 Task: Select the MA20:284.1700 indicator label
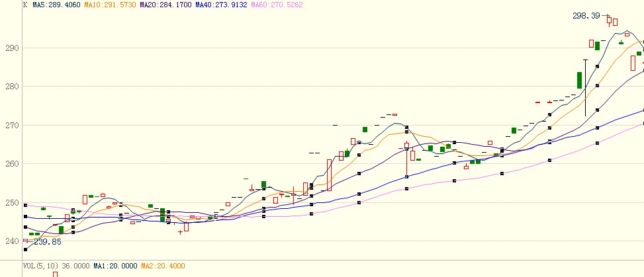[x=165, y=5]
